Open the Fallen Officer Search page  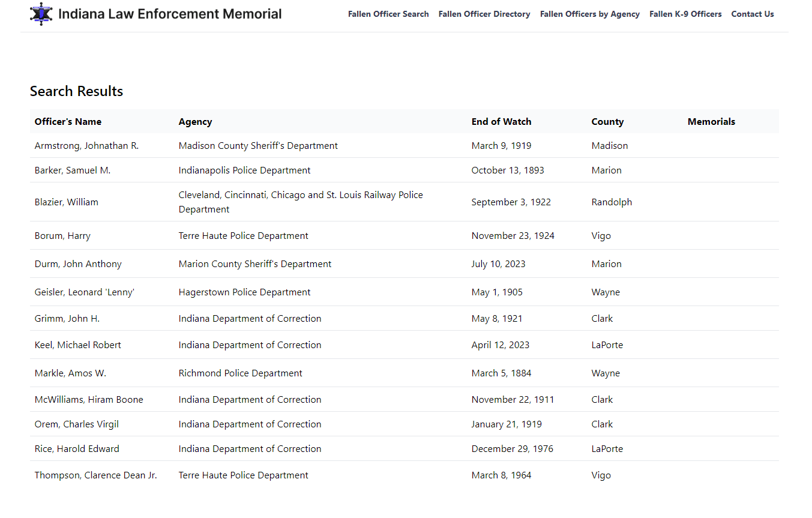388,14
